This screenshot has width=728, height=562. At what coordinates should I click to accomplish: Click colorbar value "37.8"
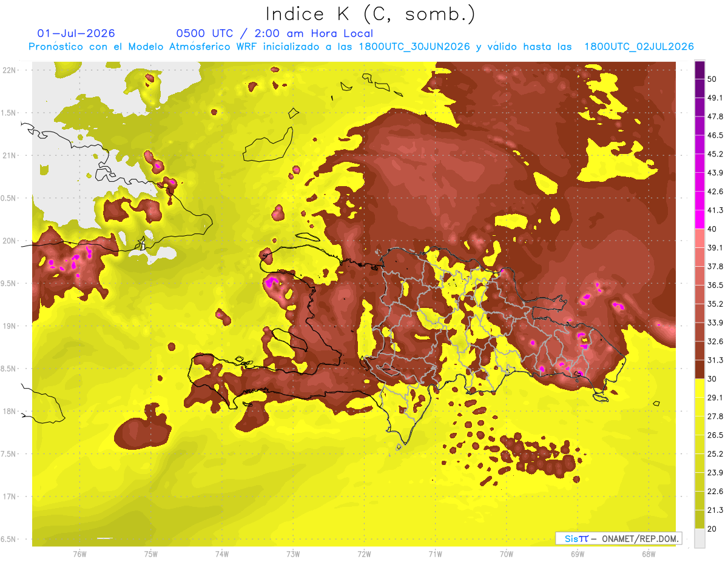(715, 266)
